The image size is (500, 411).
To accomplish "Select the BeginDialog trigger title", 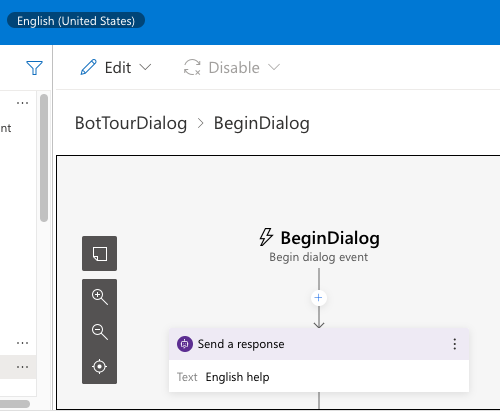I will [x=330, y=238].
